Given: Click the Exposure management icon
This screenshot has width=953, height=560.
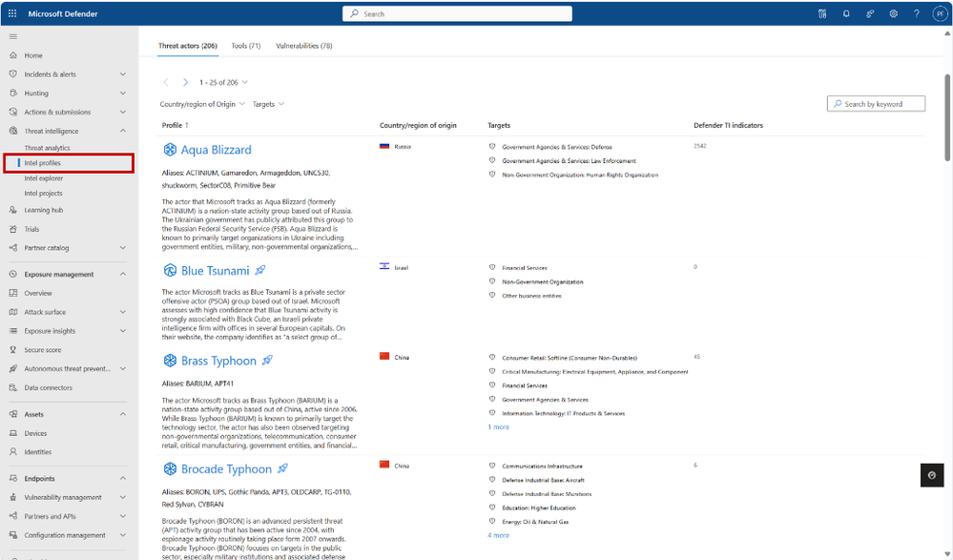Looking at the screenshot, I should point(13,274).
